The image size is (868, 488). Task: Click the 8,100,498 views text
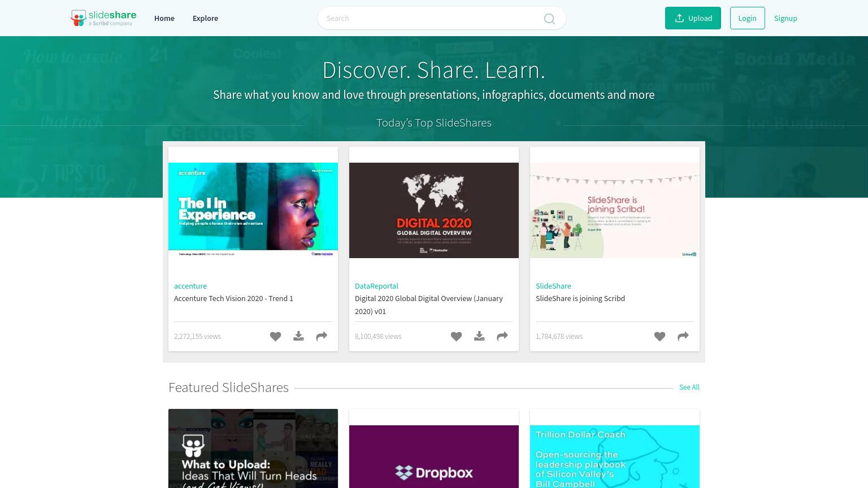pyautogui.click(x=378, y=336)
